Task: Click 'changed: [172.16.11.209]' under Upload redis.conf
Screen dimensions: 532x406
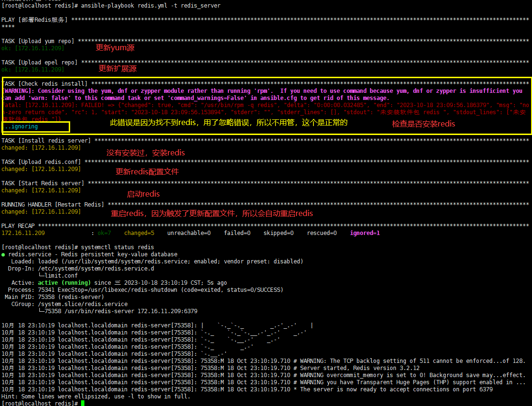Action: [41, 169]
